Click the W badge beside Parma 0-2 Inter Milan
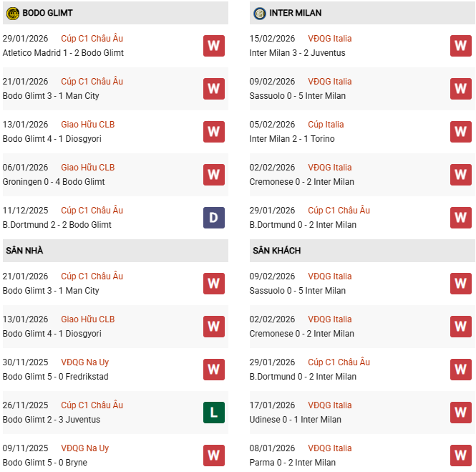This screenshot has width=476, height=472. point(460,456)
